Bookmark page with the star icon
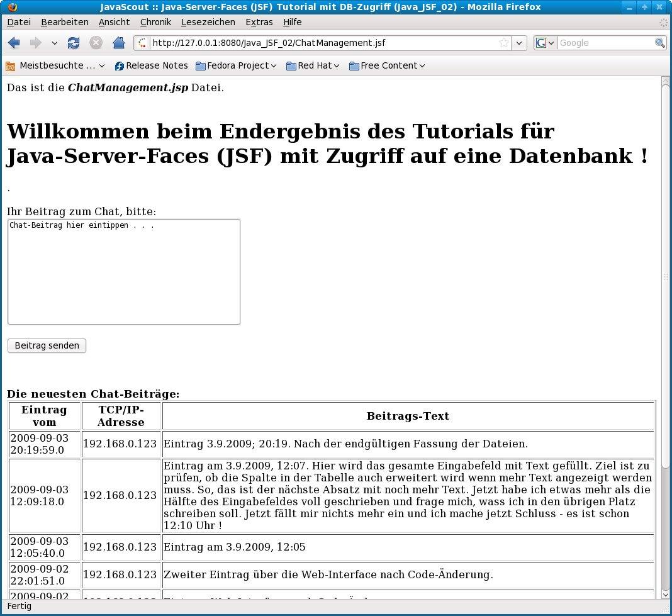 coord(503,43)
